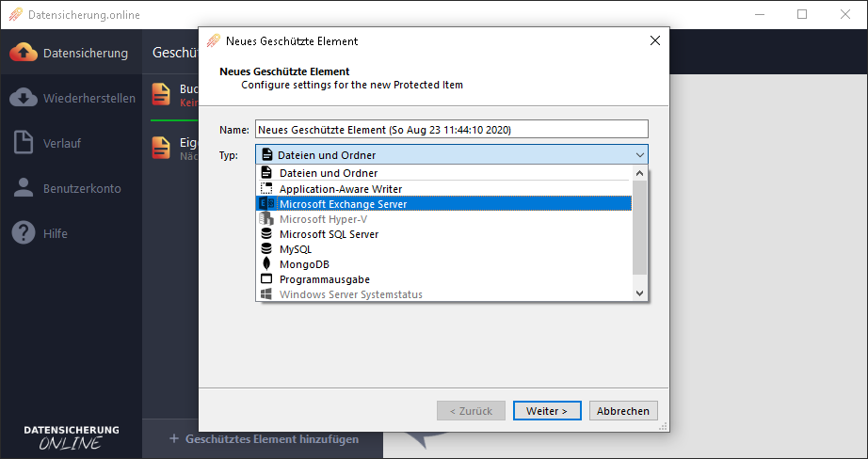Viewport: 868px width, 459px height.
Task: Choose the Microsoft Hyper-V entry
Action: point(444,219)
